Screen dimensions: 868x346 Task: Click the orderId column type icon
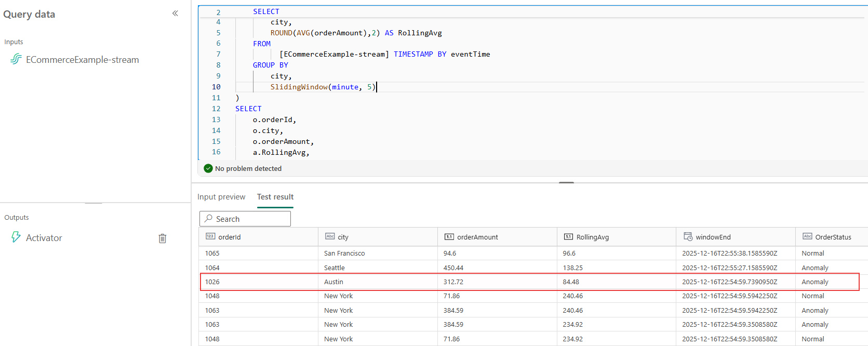(210, 236)
